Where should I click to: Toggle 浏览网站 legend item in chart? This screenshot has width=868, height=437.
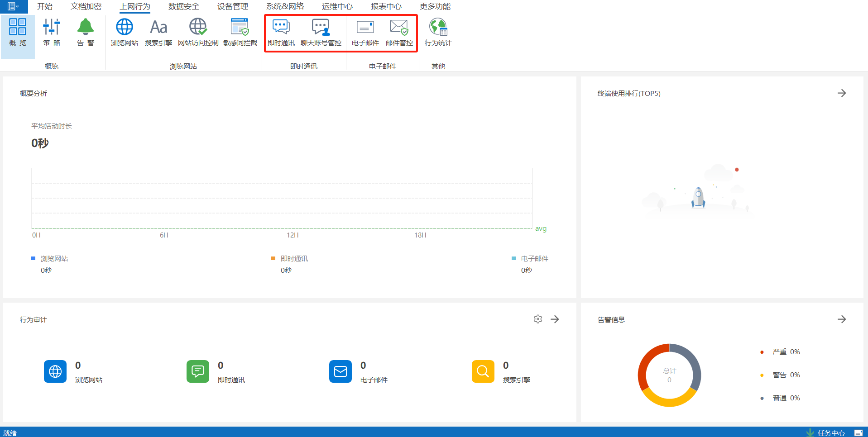click(x=54, y=259)
